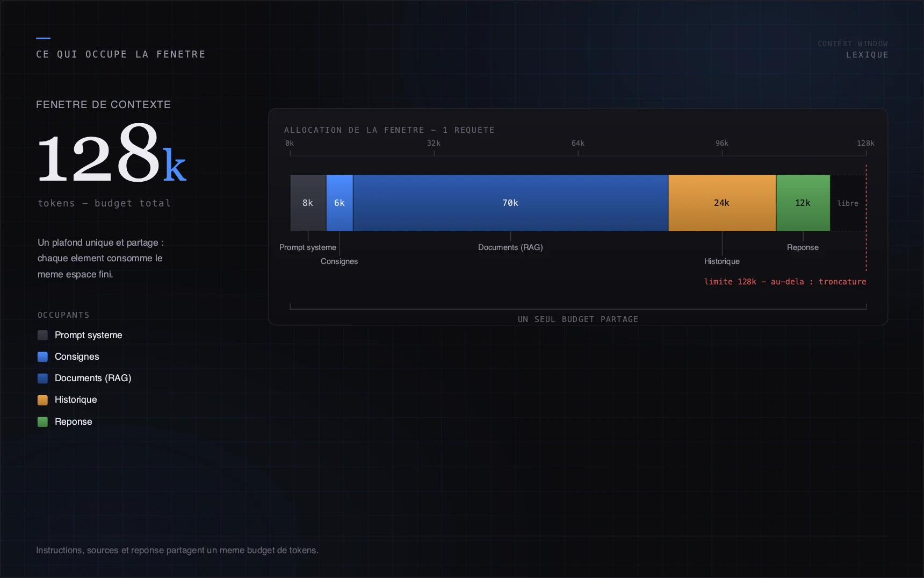
Task: Click the 'Consignes' legend label
Action: pos(77,356)
